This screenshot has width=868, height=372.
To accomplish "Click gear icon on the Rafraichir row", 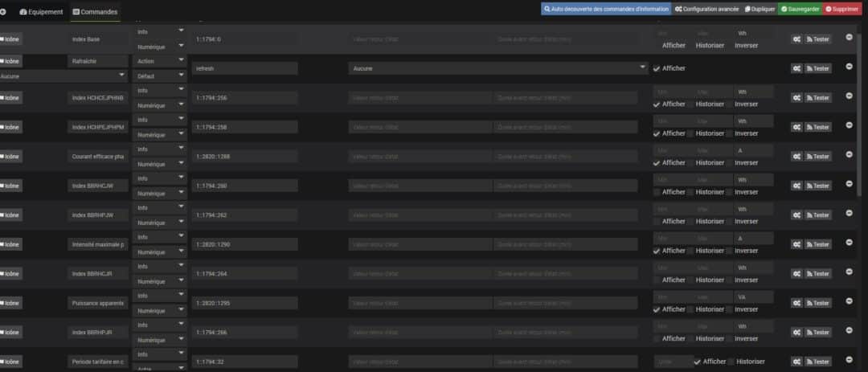I will coord(796,68).
